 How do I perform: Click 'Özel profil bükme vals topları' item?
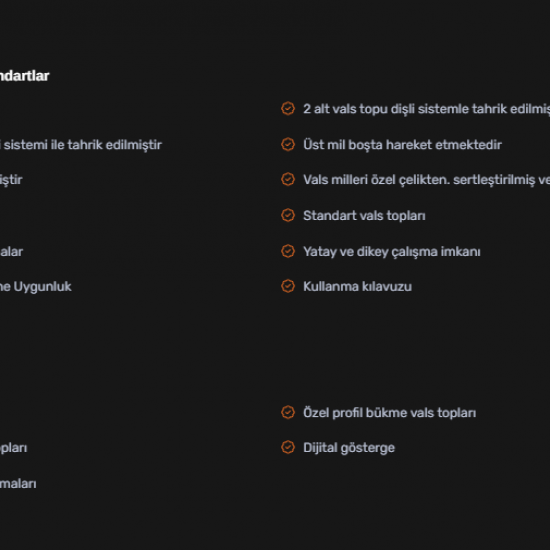click(389, 413)
